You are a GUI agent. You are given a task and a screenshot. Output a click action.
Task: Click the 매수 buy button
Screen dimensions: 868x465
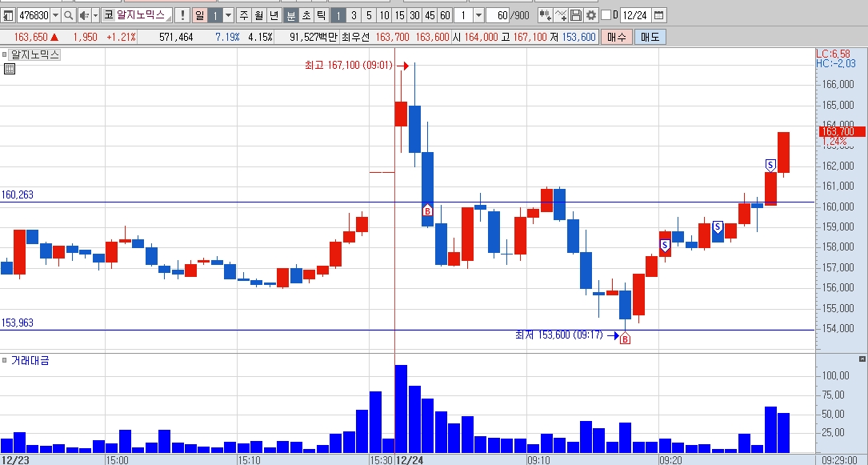tap(616, 37)
